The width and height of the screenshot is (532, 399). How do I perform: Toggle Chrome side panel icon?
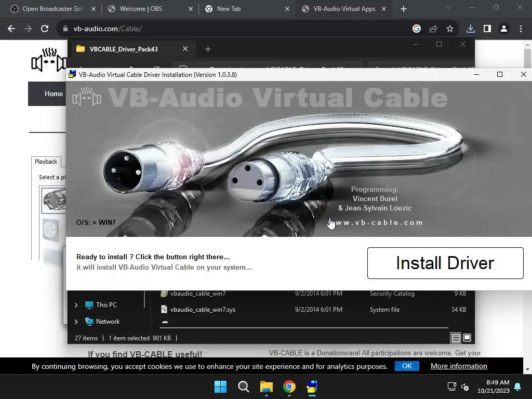[x=487, y=29]
